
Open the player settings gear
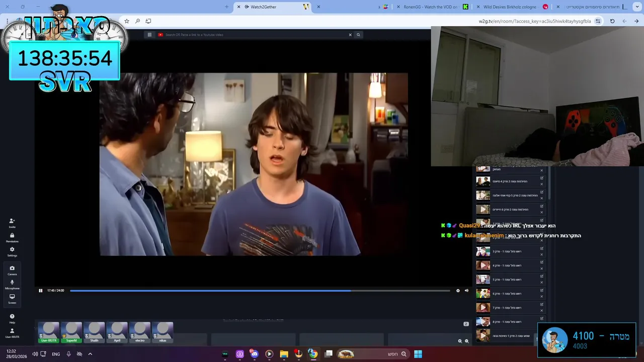click(458, 291)
